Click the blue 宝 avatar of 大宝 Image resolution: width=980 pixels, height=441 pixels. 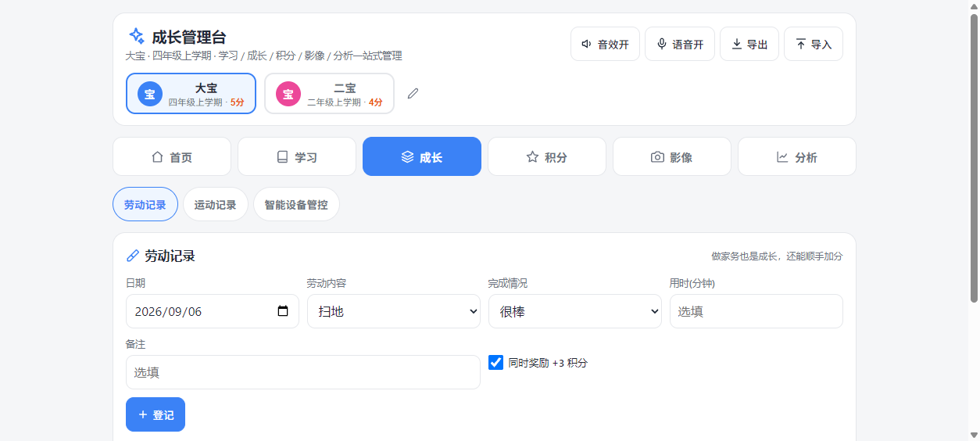(150, 94)
